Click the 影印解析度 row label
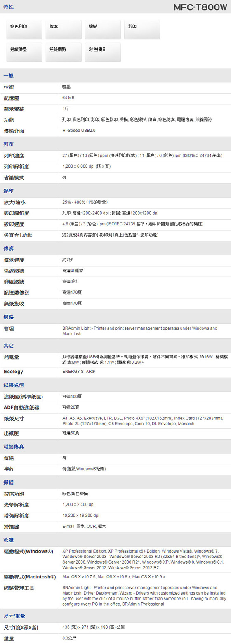231x644 pixels. [16, 213]
